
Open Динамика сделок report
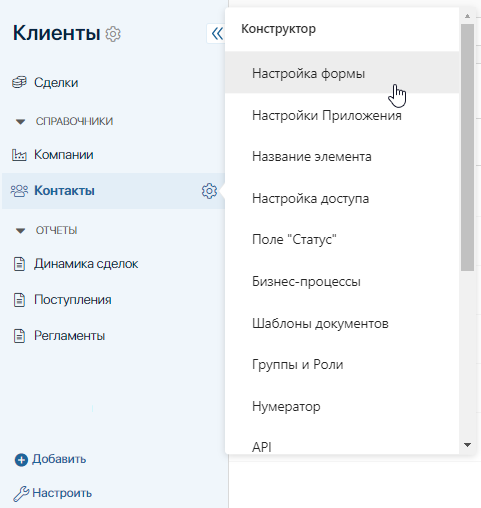pos(86,264)
